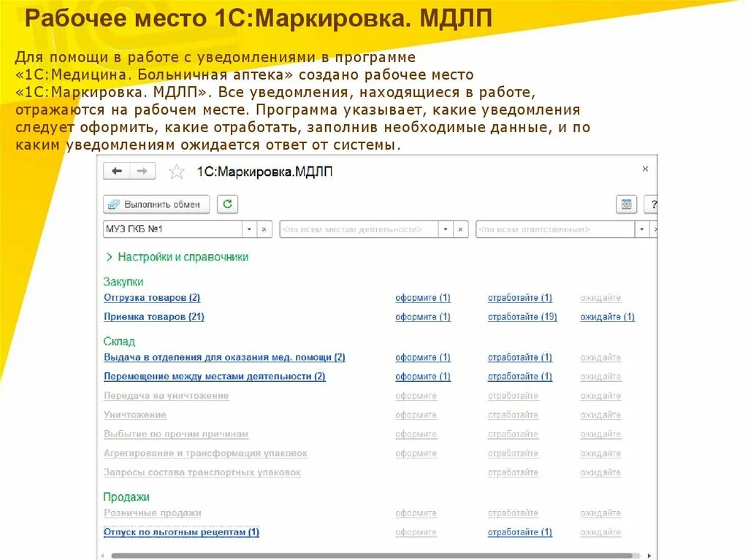
Task: Click оформите (1) for Отгрузка товаров
Action: 423,298
